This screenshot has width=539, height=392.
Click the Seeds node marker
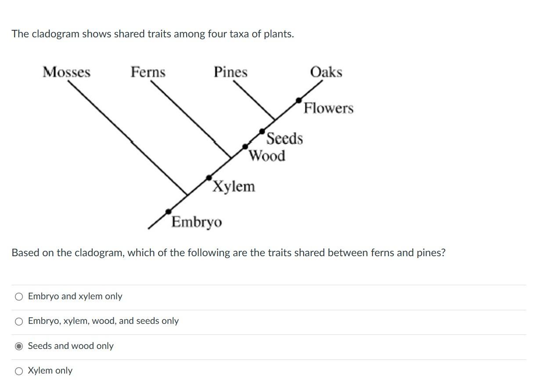261,131
